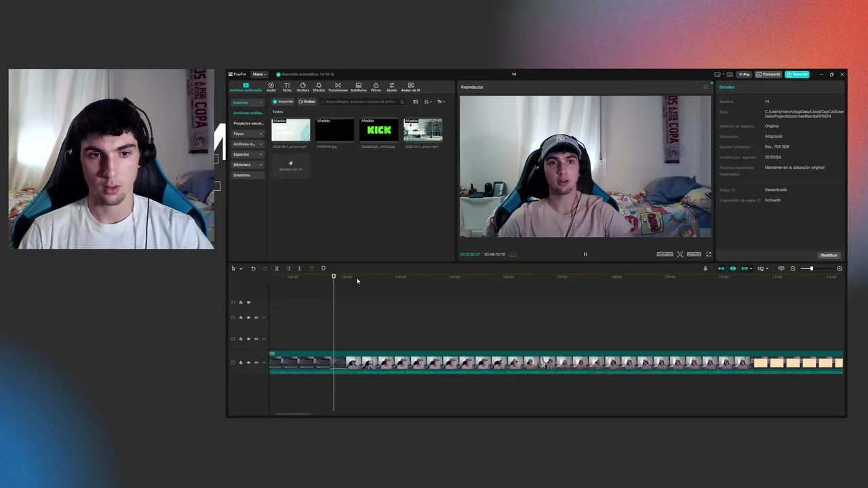Choose the selection pointer tool
This screenshot has width=868, height=488.
point(233,268)
